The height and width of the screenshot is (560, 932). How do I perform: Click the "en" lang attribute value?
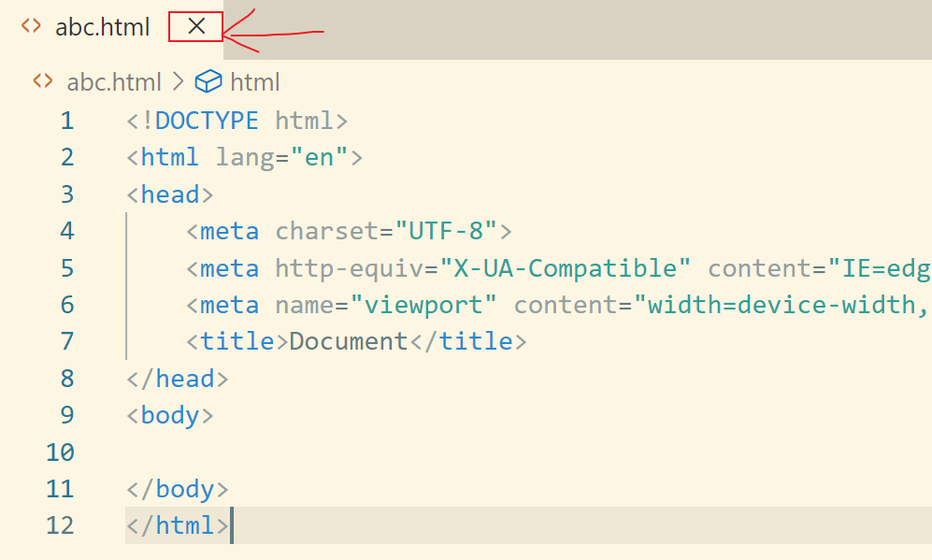coord(320,157)
